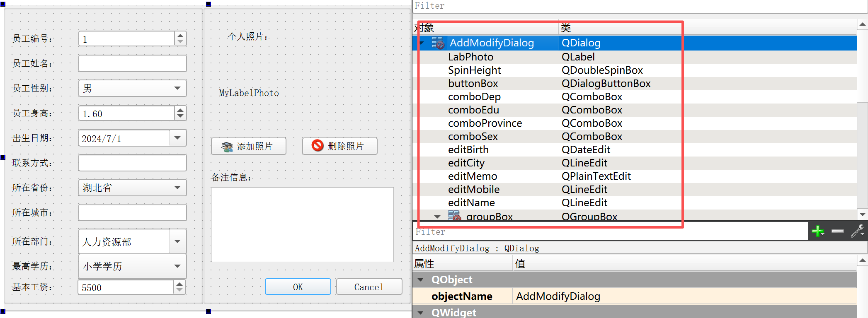This screenshot has width=868, height=318.
Task: Select the editBirth row in object tree
Action: [x=634, y=149]
